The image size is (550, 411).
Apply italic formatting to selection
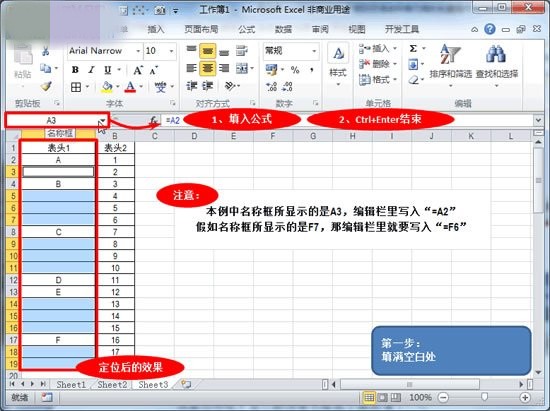pyautogui.click(x=92, y=69)
